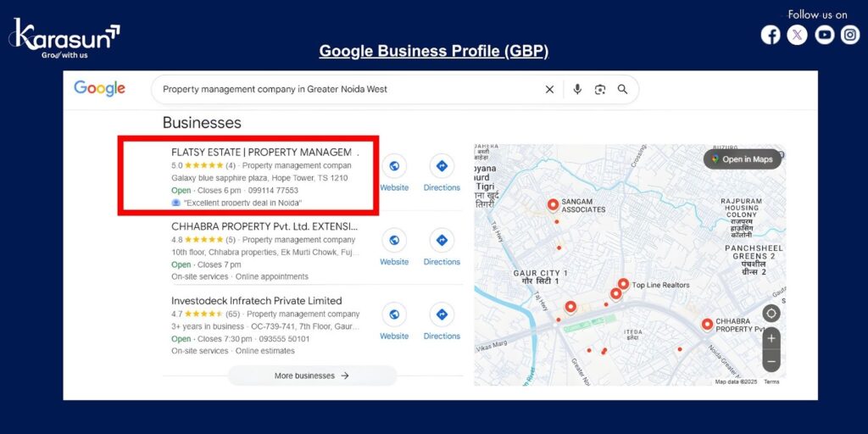The image size is (868, 434).
Task: Clear the search query with the X icon
Action: (x=549, y=89)
